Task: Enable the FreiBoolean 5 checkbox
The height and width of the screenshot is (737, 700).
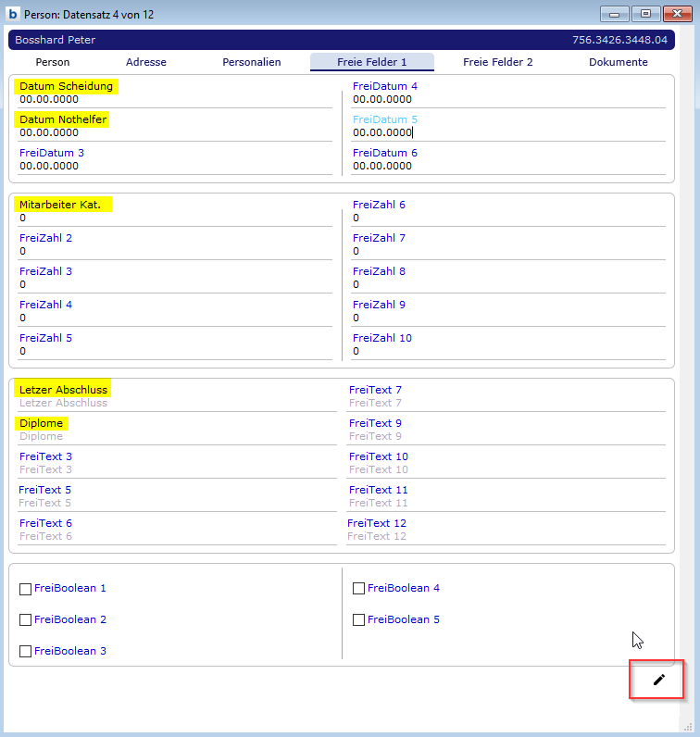Action: (x=359, y=620)
